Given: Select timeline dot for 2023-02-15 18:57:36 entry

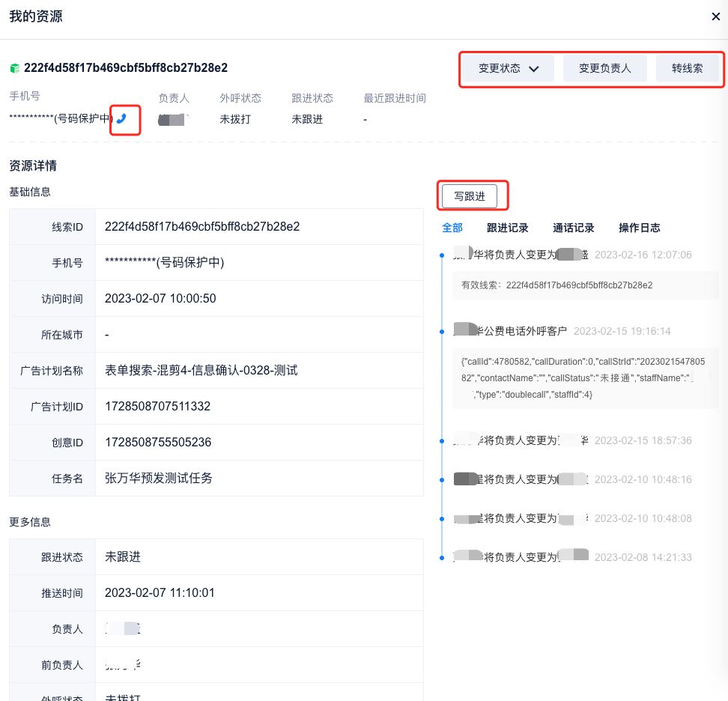Looking at the screenshot, I should 443,440.
